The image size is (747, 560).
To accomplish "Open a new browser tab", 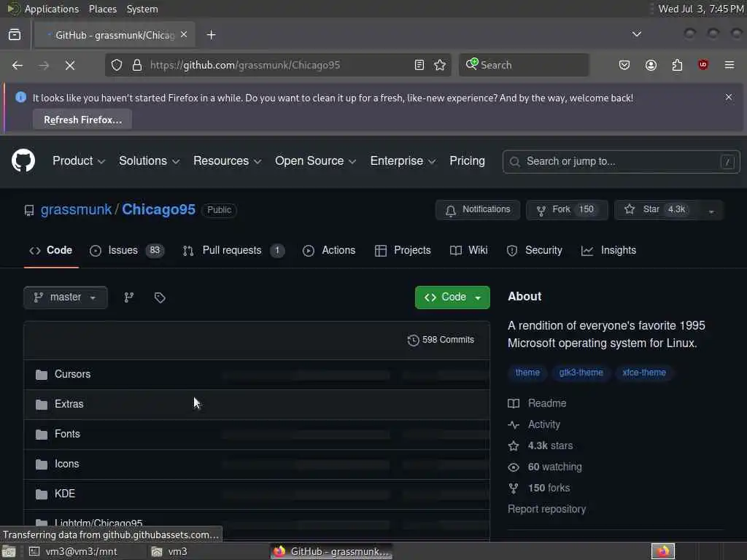I will click(212, 35).
